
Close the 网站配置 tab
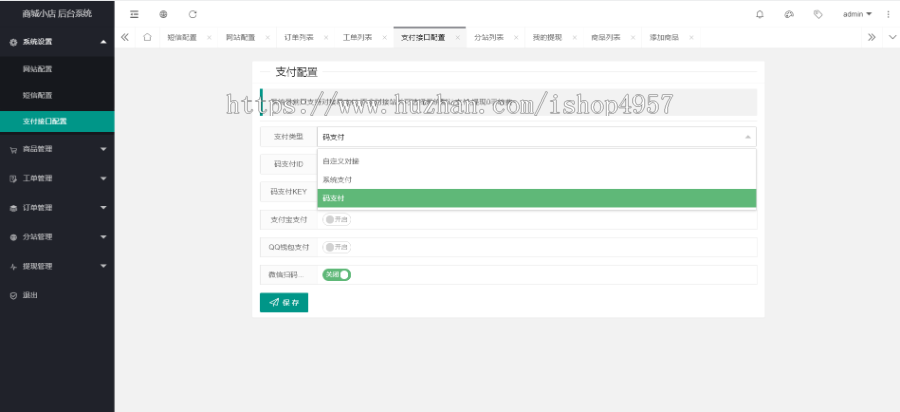pyautogui.click(x=267, y=38)
